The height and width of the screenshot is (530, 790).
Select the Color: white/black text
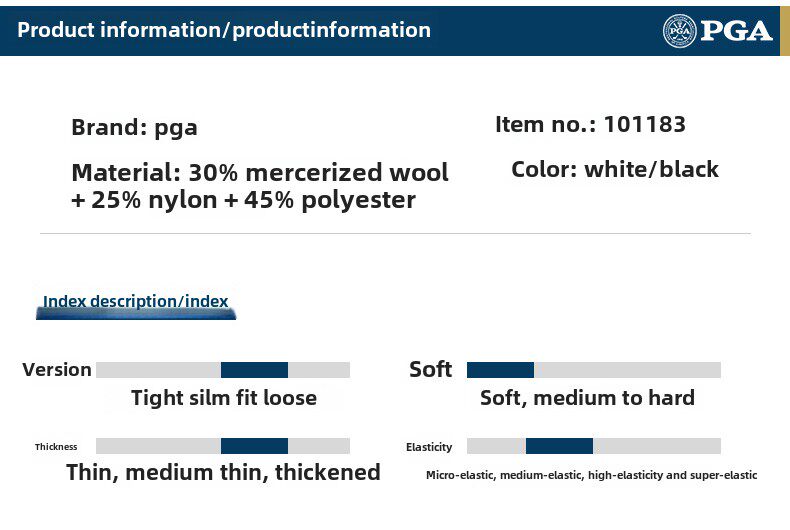point(614,169)
